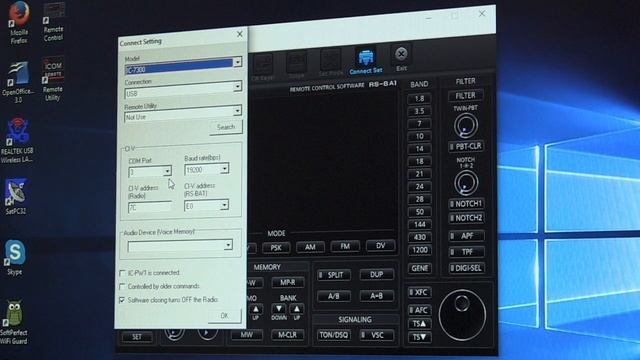640x360 pixels.
Task: Open OpenOffice 3.0 desktop icon
Action: pos(18,82)
